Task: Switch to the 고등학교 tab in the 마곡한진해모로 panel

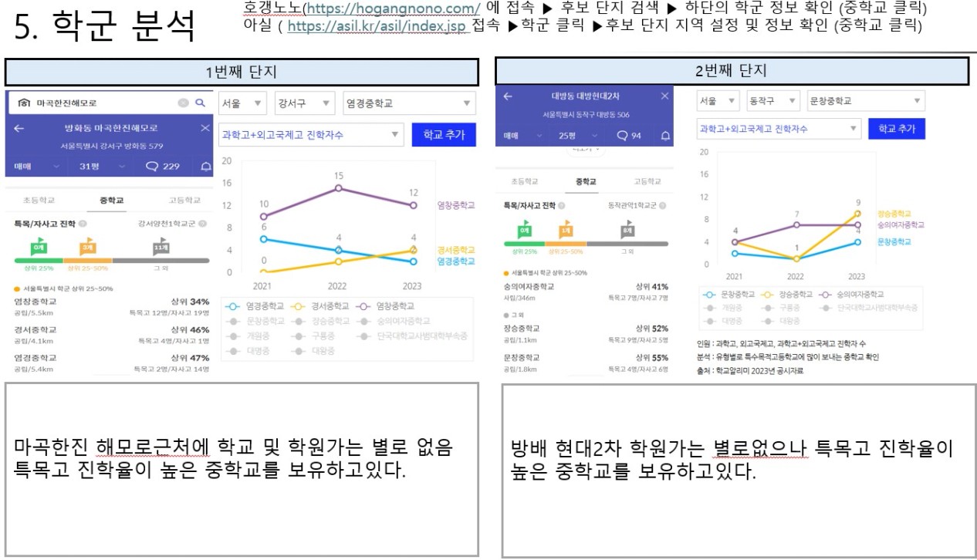Action: point(184,201)
